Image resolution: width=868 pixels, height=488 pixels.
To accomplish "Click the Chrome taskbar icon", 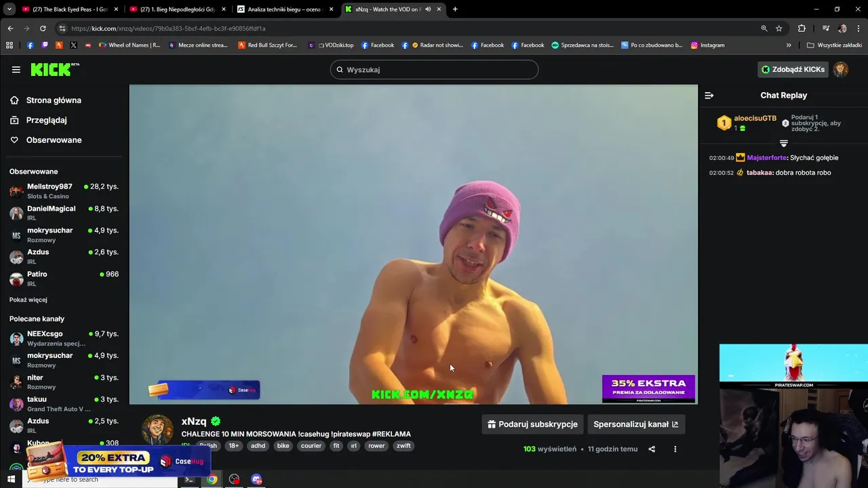I will tap(212, 479).
